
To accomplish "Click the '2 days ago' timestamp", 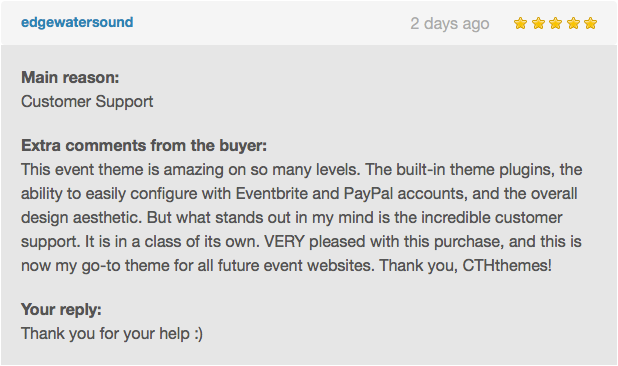I will pos(450,24).
